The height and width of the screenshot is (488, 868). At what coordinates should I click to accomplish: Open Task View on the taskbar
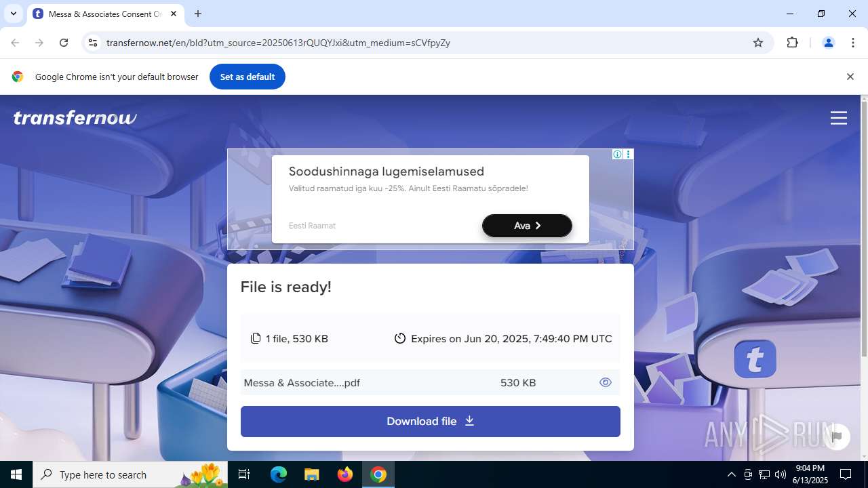point(244,474)
